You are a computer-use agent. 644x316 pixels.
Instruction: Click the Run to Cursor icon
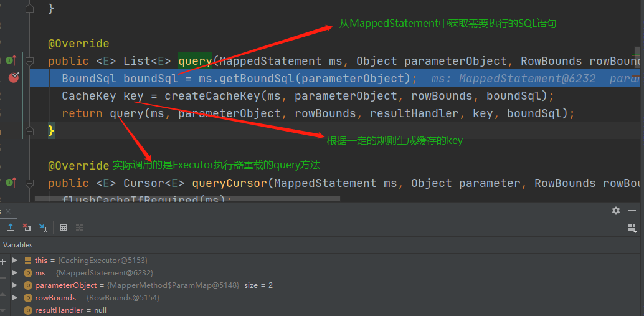[43, 227]
